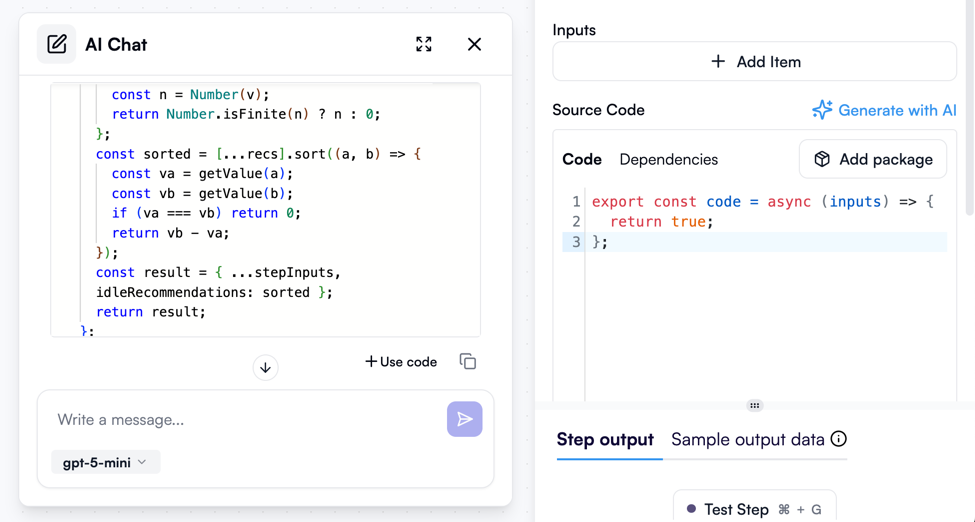The image size is (975, 522).
Task: Select the Step output tab
Action: (x=605, y=439)
